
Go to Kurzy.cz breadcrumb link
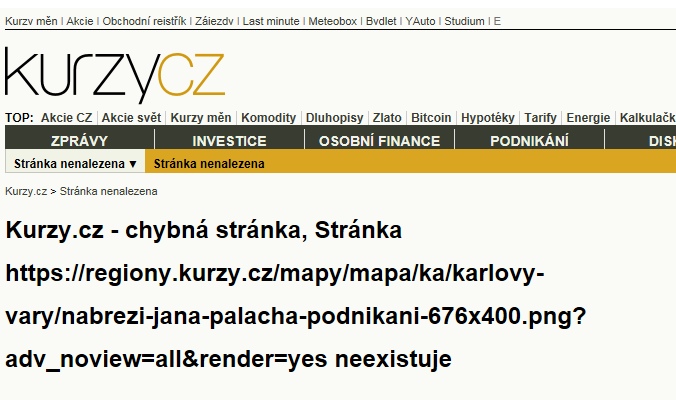click(26, 191)
